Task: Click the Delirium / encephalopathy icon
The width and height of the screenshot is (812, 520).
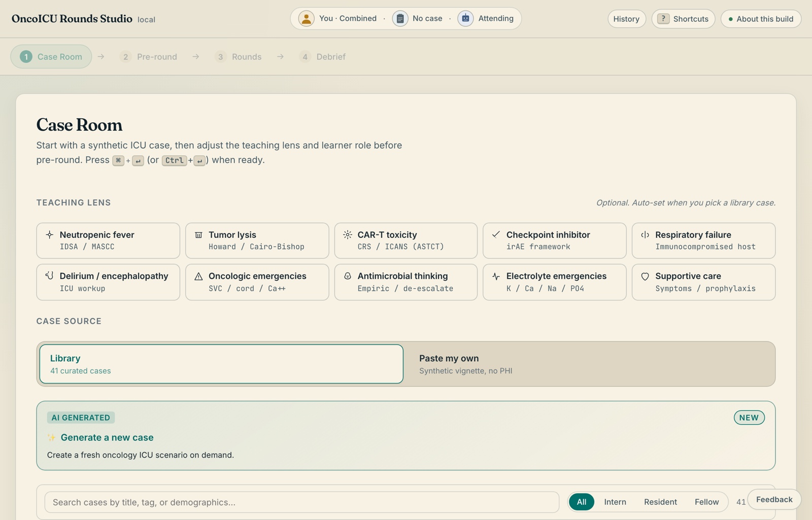Action: (49, 275)
